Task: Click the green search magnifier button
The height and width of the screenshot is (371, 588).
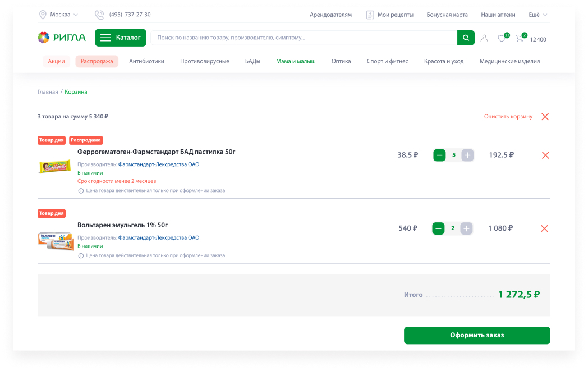Action: click(466, 38)
